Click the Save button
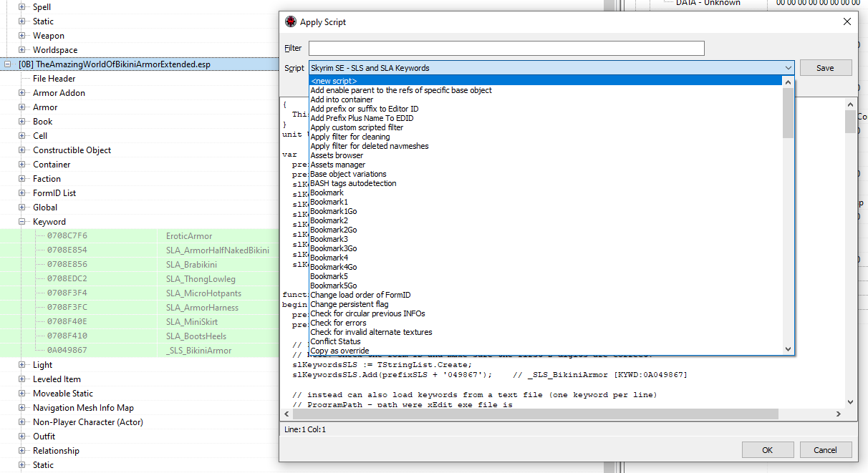 click(x=825, y=68)
